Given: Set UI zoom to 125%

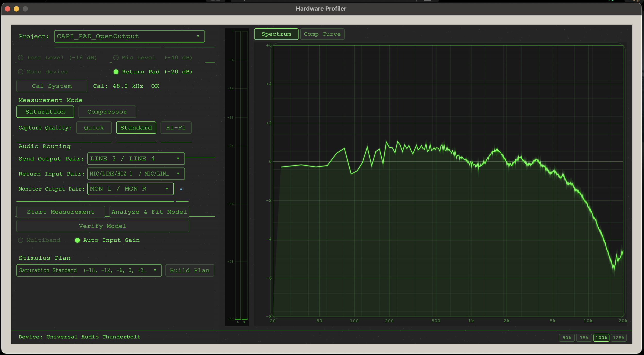Looking at the screenshot, I should 618,338.
